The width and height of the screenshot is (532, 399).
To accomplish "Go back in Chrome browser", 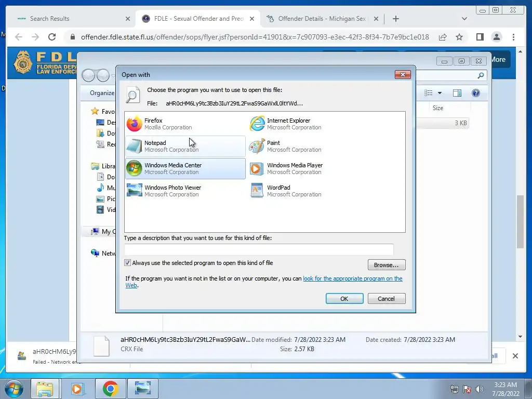I will [x=19, y=37].
